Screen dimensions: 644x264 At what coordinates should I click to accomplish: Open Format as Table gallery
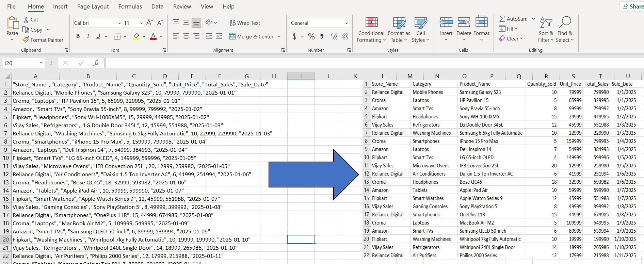click(x=399, y=30)
